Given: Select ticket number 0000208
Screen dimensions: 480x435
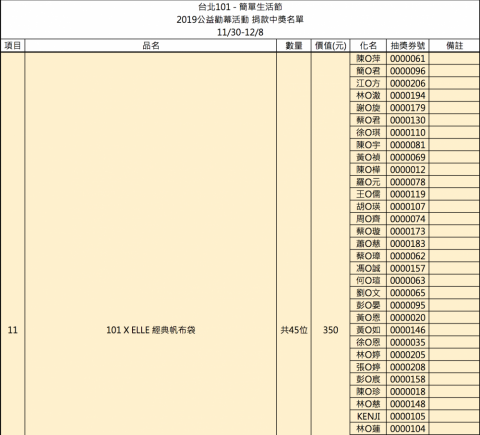Looking at the screenshot, I should [x=408, y=367].
